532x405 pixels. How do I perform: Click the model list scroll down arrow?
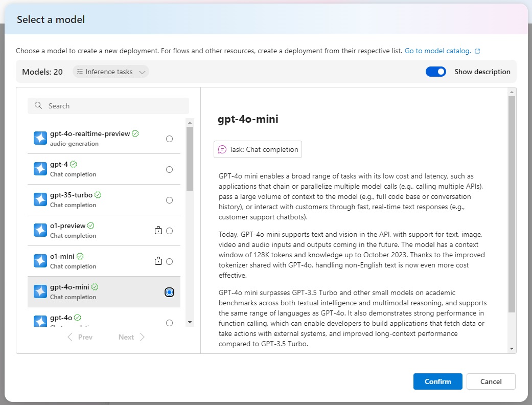[x=190, y=322]
